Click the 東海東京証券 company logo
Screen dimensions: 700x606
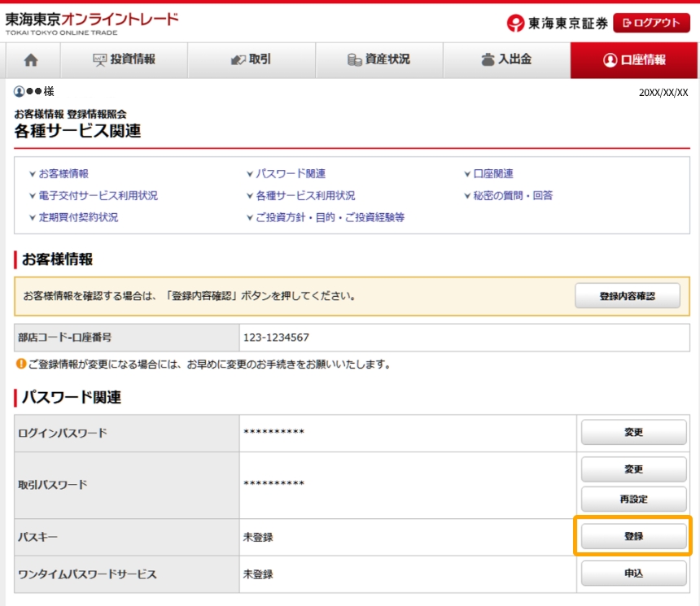click(x=557, y=24)
